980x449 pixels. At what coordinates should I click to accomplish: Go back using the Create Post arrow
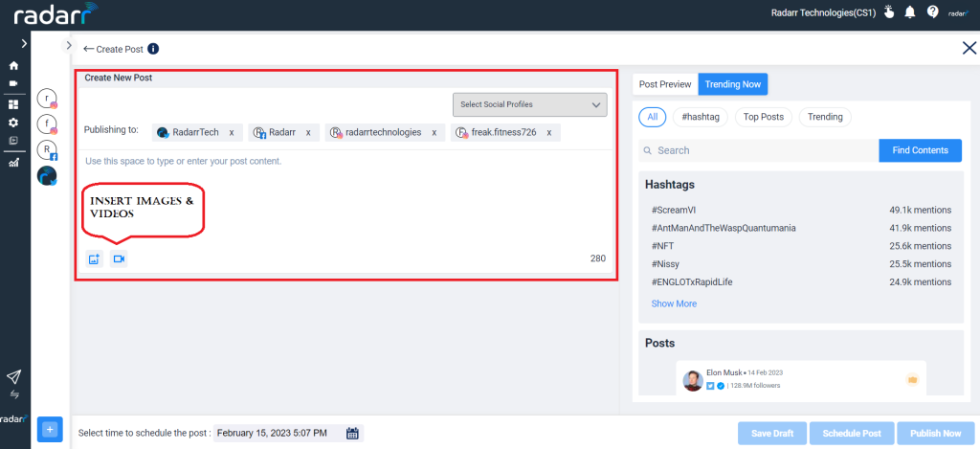(x=88, y=49)
